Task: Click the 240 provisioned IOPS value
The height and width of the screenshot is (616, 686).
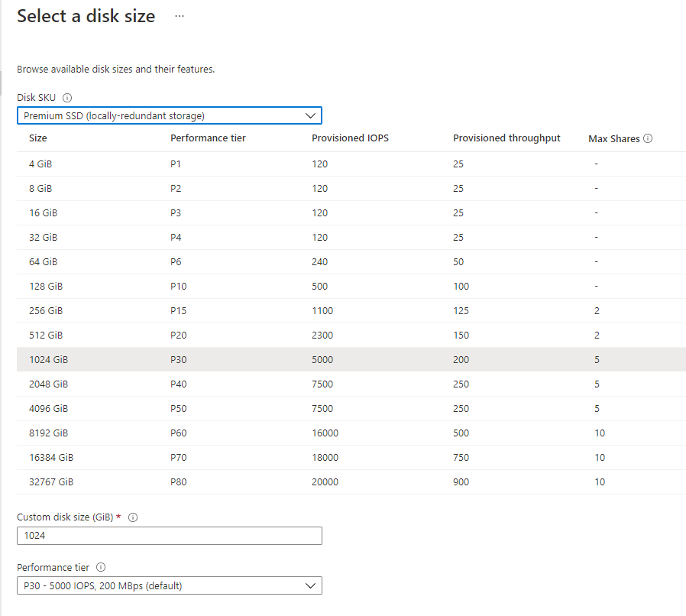Action: tap(319, 262)
